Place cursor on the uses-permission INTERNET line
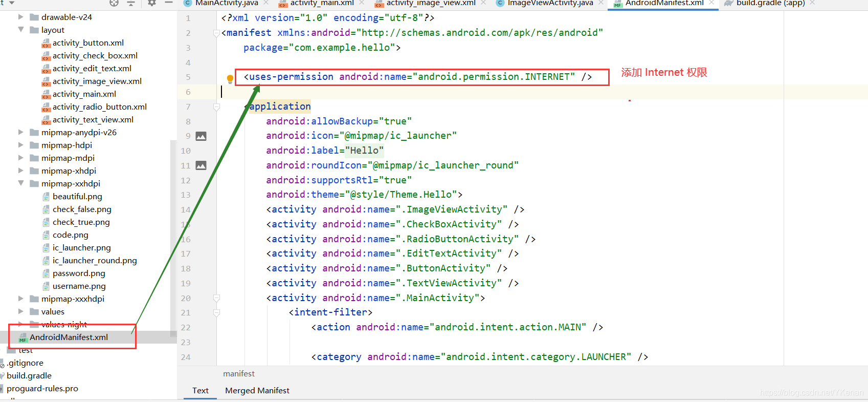Image resolution: width=868 pixels, height=402 pixels. click(x=418, y=77)
